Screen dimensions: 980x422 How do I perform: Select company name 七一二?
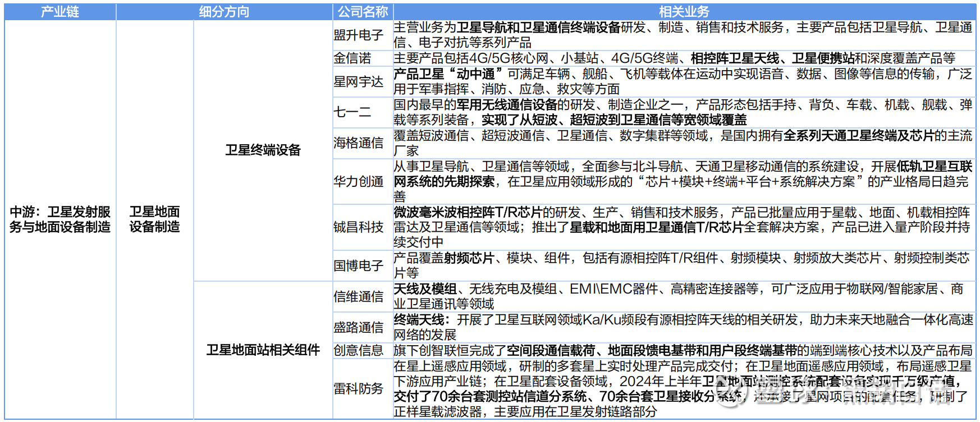click(x=352, y=112)
